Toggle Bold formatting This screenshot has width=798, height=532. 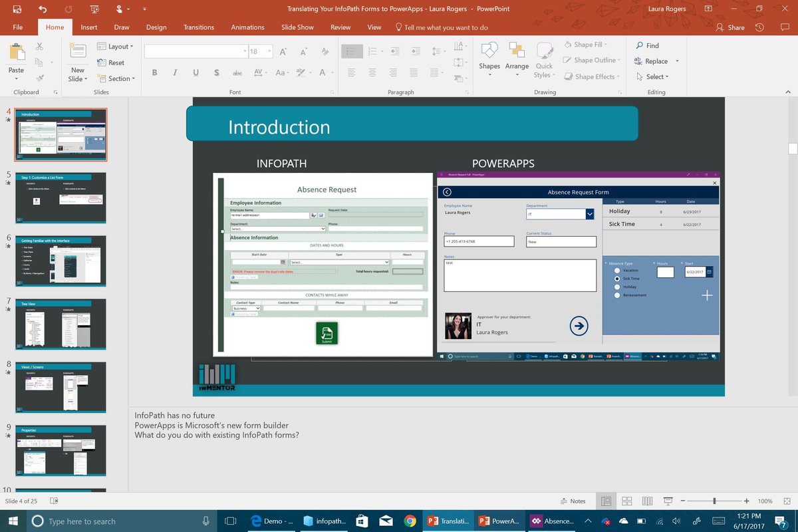click(x=154, y=72)
